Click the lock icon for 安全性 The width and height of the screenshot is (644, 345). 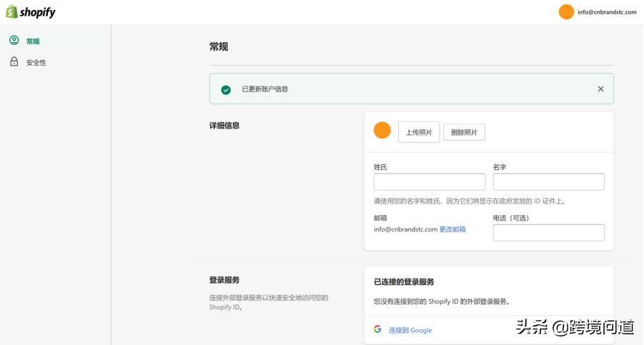coord(14,61)
